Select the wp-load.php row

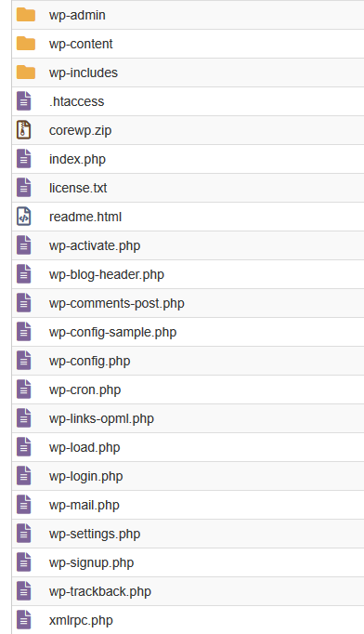tap(188, 447)
